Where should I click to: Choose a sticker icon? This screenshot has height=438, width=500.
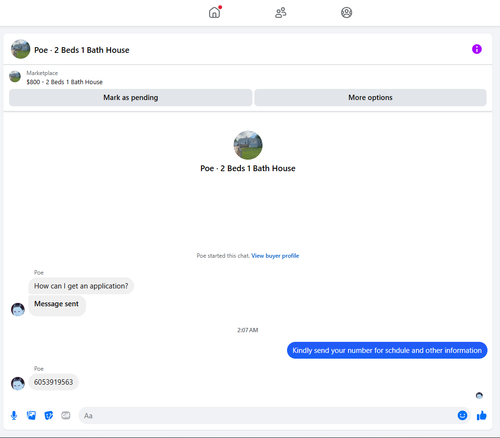tap(49, 415)
